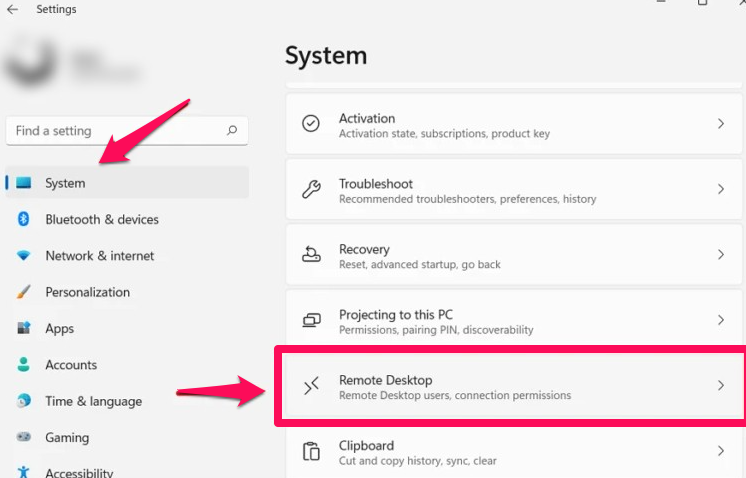Open the Recovery settings page
Viewport: 746px width, 478px height.
click(x=514, y=254)
